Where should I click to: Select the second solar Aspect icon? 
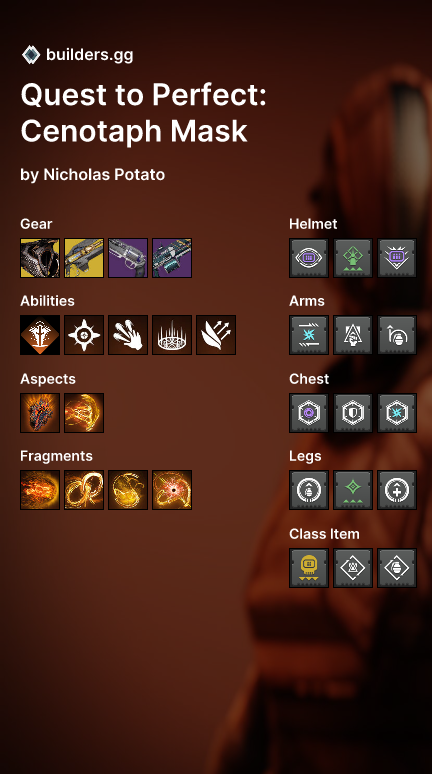point(84,413)
